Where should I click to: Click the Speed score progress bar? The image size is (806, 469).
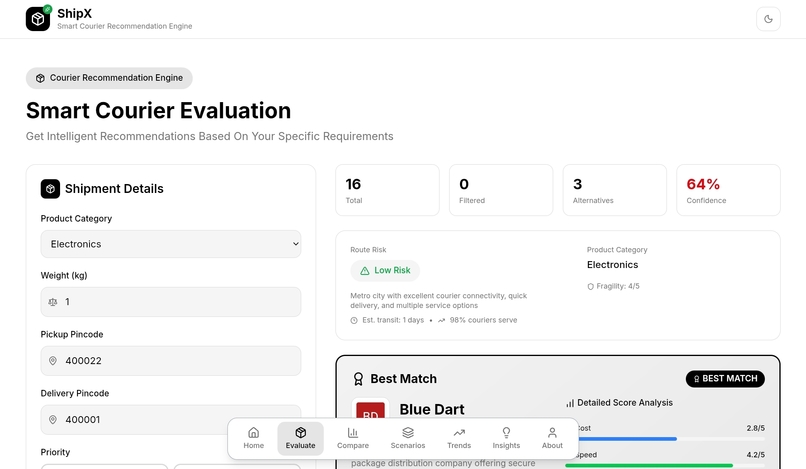[665, 465]
